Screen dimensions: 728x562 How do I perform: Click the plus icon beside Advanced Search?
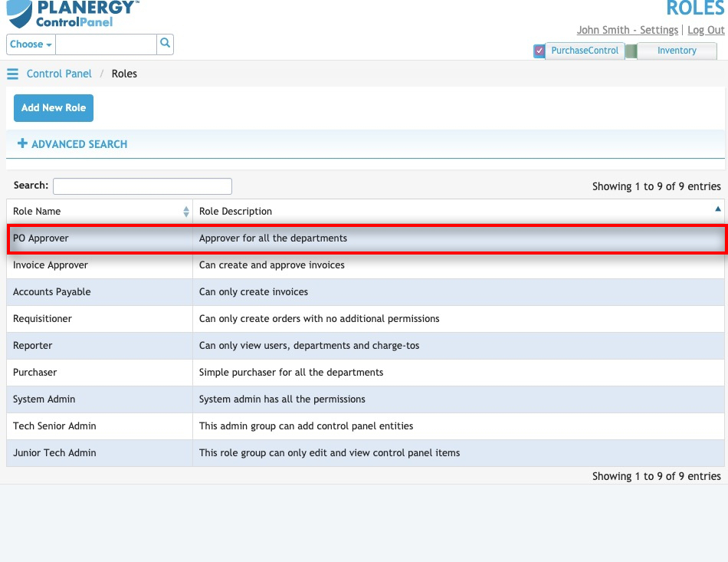coord(22,143)
